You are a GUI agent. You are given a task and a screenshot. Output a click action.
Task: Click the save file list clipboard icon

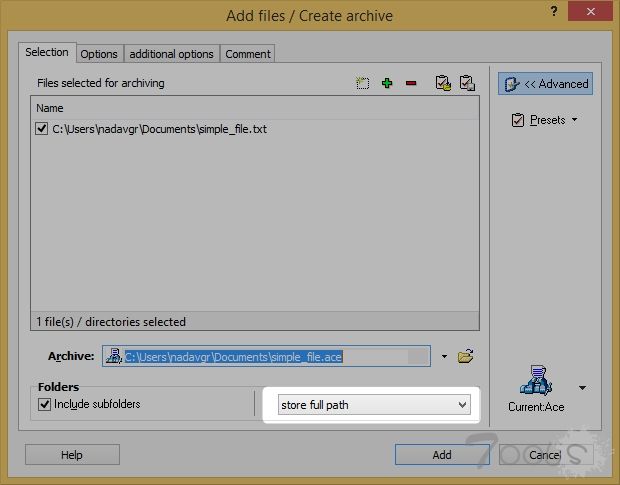coord(466,84)
